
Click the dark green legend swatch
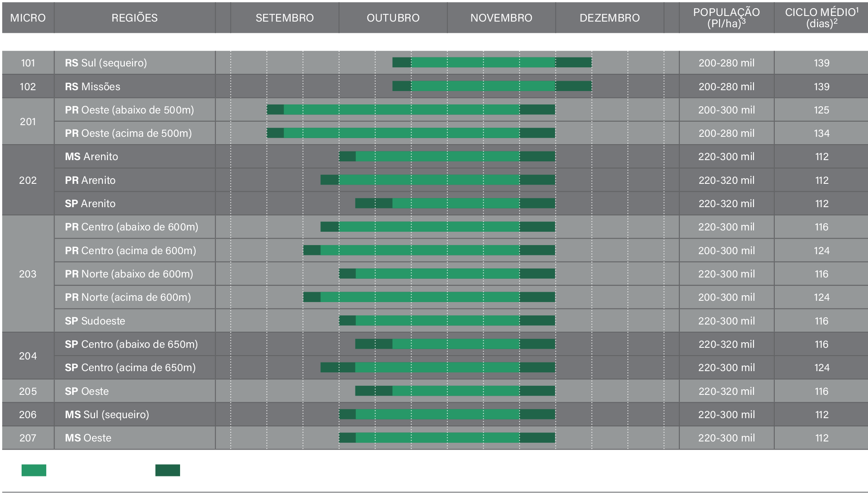[168, 470]
